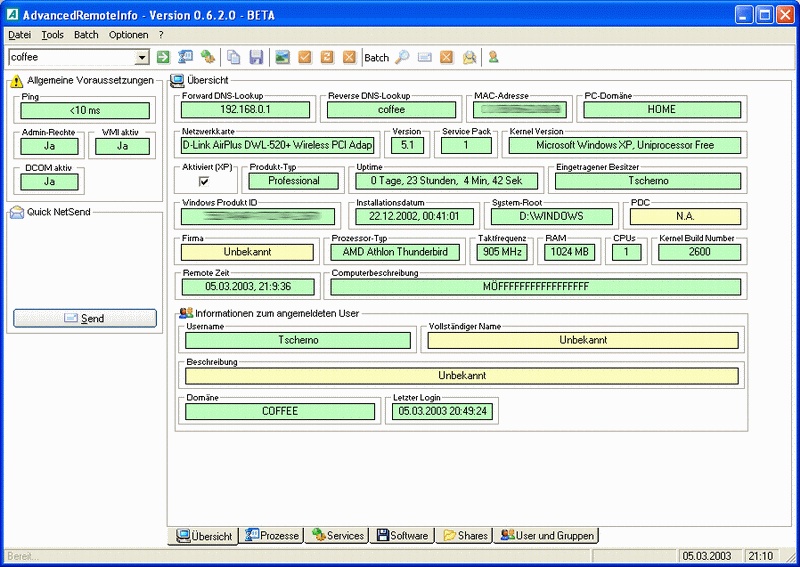Open the ? help menu
Screen dimensions: 800x567
[x=161, y=35]
